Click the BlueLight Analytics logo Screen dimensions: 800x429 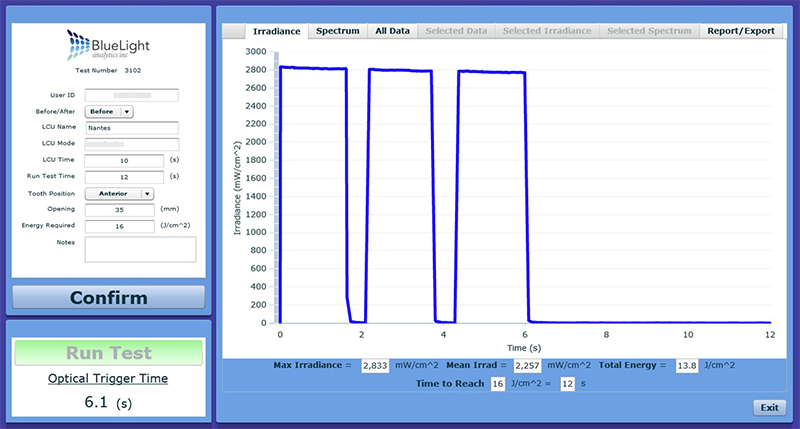[x=108, y=46]
